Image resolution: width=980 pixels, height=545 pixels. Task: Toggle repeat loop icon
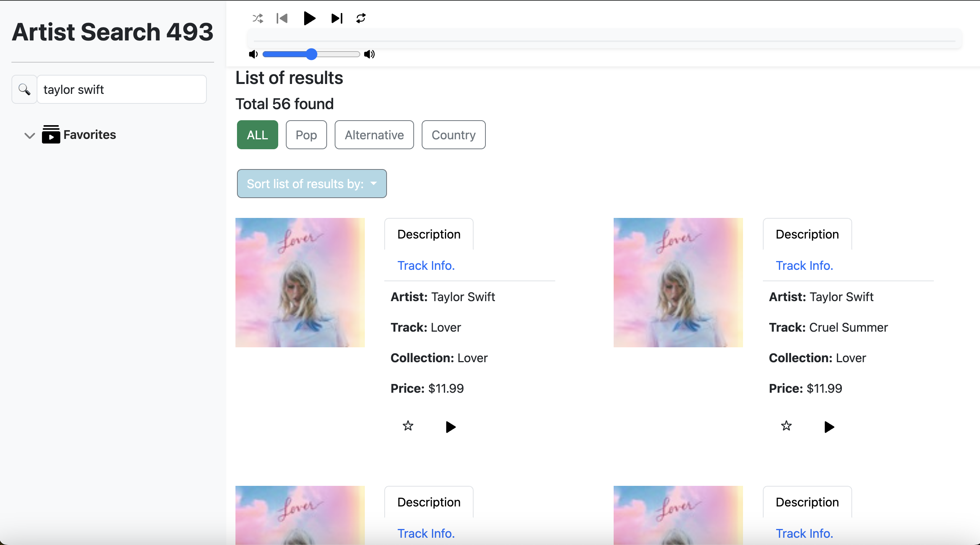[361, 18]
